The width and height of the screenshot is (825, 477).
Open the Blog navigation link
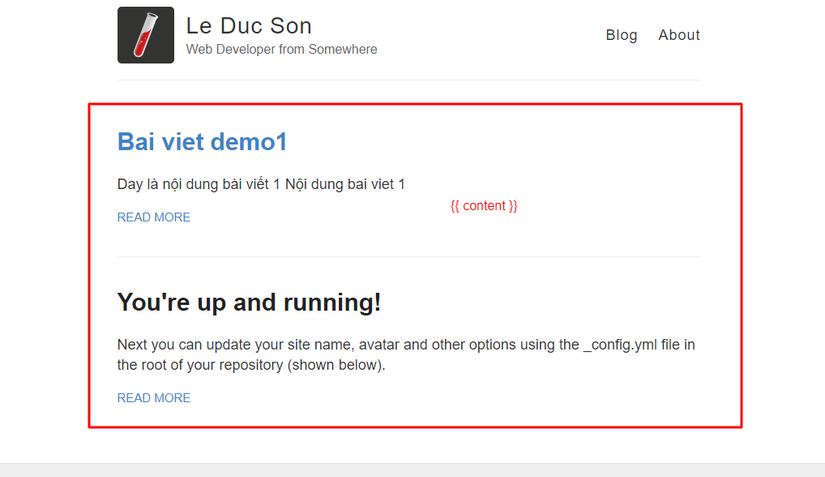tap(621, 35)
